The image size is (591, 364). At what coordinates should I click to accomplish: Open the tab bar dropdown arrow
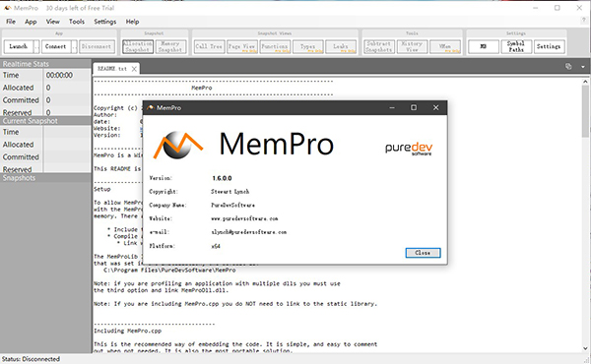[x=583, y=67]
